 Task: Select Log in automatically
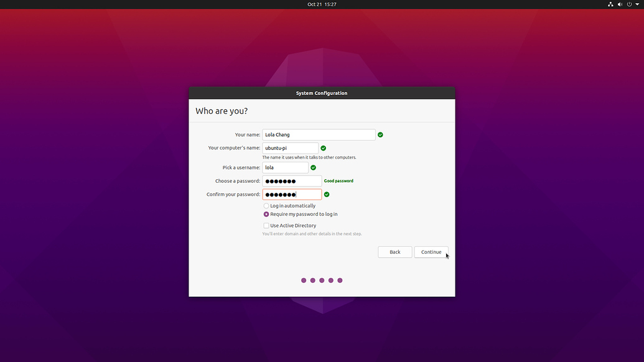pos(266,205)
